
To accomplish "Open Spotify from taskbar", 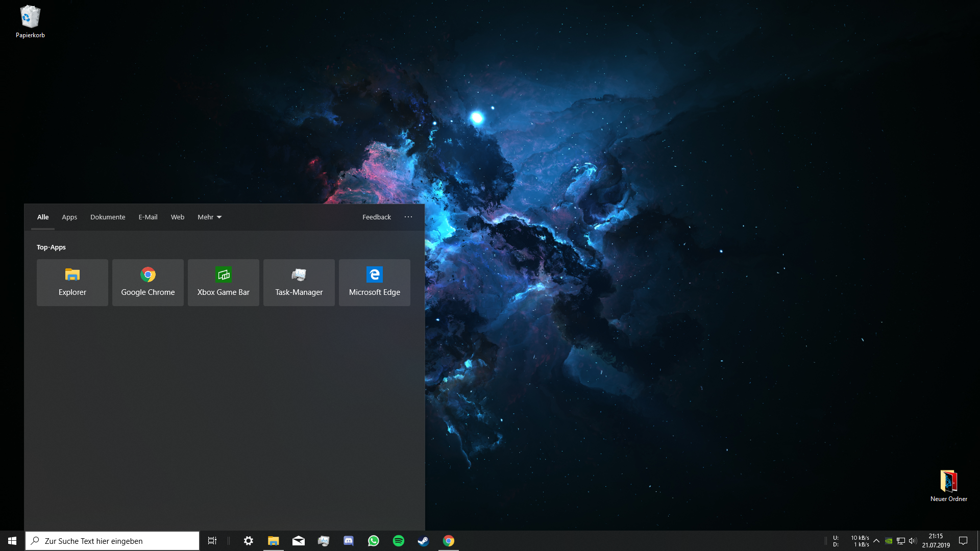I will click(398, 540).
